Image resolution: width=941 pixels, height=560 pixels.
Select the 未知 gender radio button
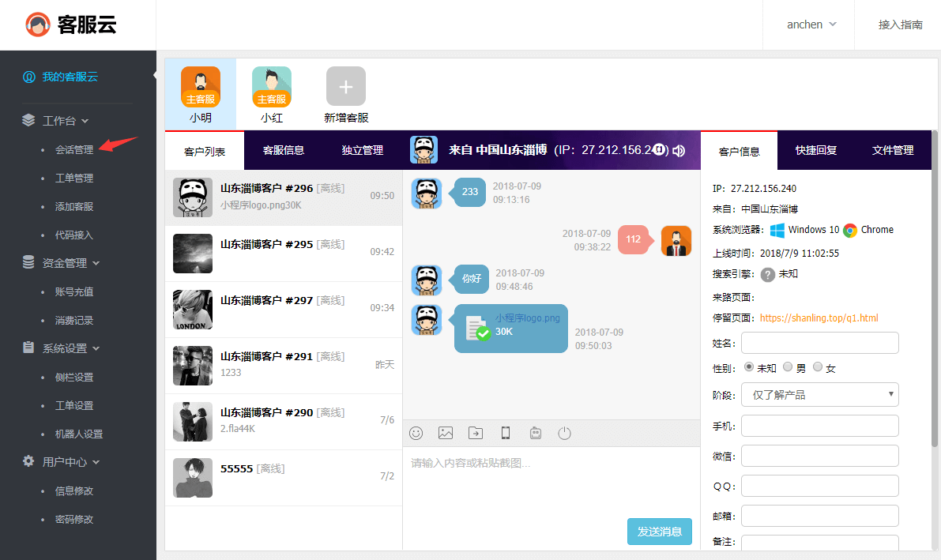(x=749, y=367)
